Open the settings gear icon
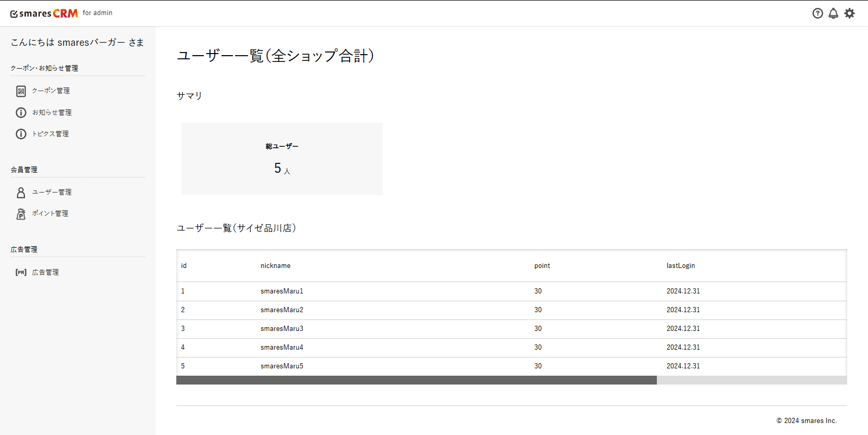The height and width of the screenshot is (435, 868). click(849, 14)
